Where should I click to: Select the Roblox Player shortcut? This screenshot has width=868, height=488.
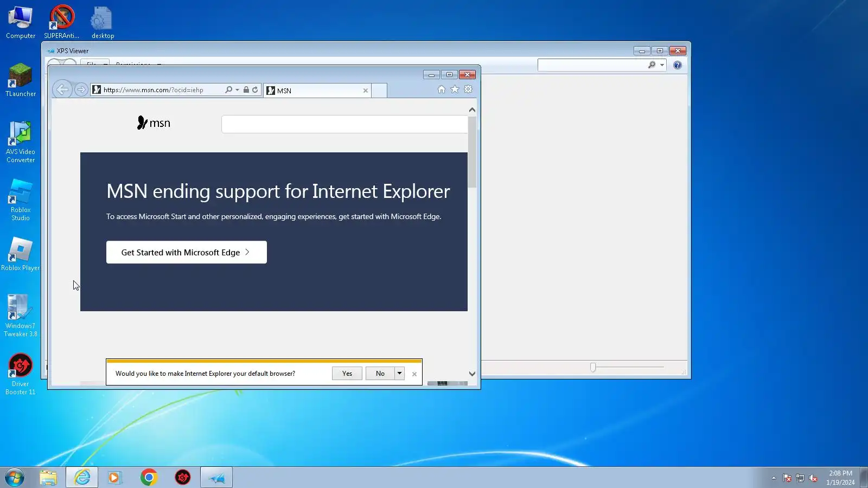pyautogui.click(x=21, y=254)
